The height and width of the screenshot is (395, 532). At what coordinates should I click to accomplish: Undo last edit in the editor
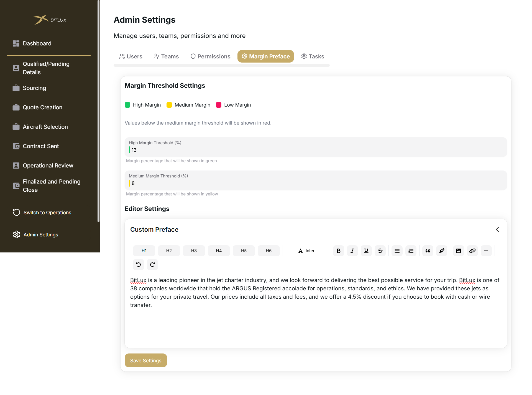tap(138, 265)
